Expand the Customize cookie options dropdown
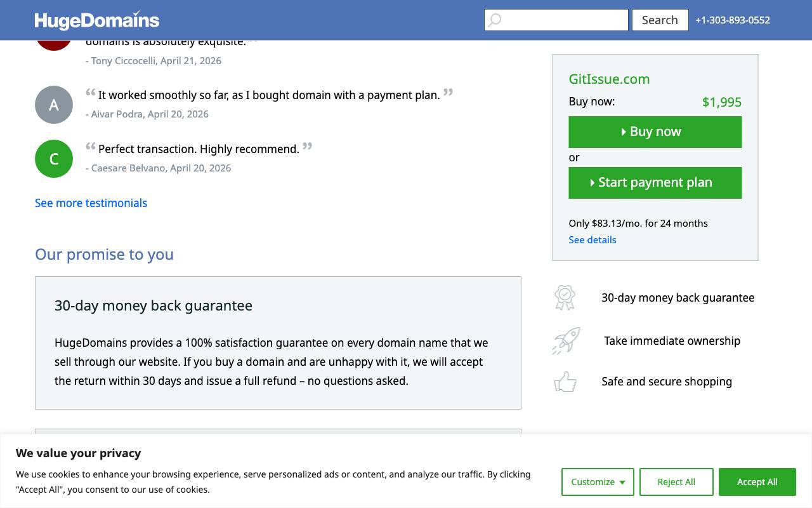812x508 pixels. click(x=598, y=482)
